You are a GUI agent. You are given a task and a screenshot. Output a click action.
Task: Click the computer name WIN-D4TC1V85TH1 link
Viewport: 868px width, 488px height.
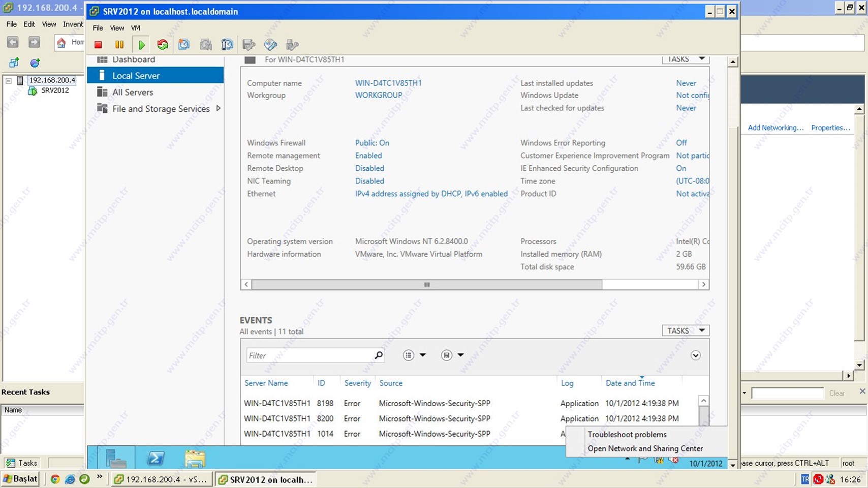click(388, 83)
